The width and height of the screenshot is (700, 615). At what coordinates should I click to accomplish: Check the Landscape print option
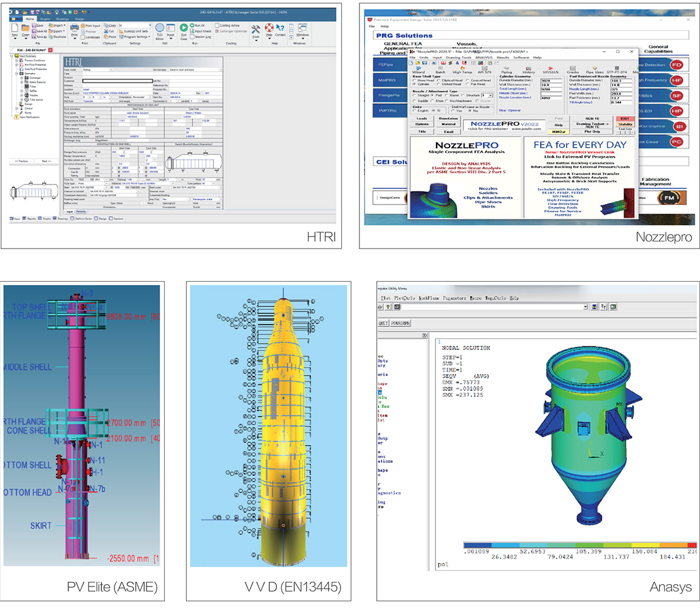(83, 37)
